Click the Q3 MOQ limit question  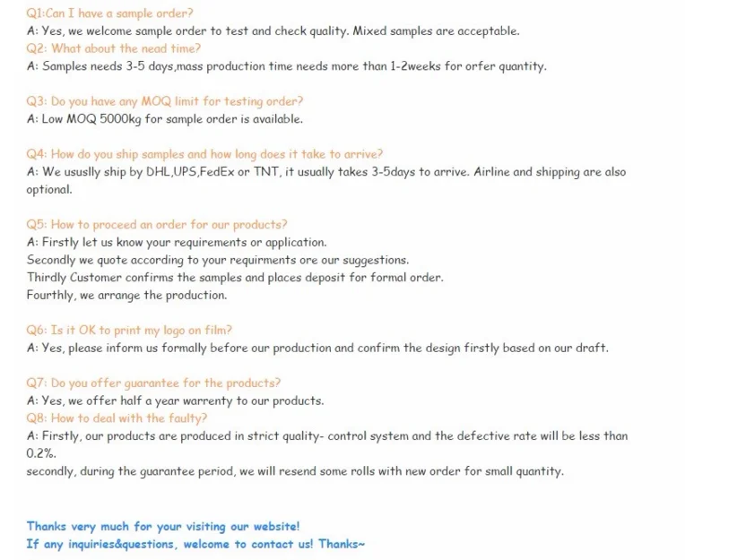pyautogui.click(x=164, y=101)
